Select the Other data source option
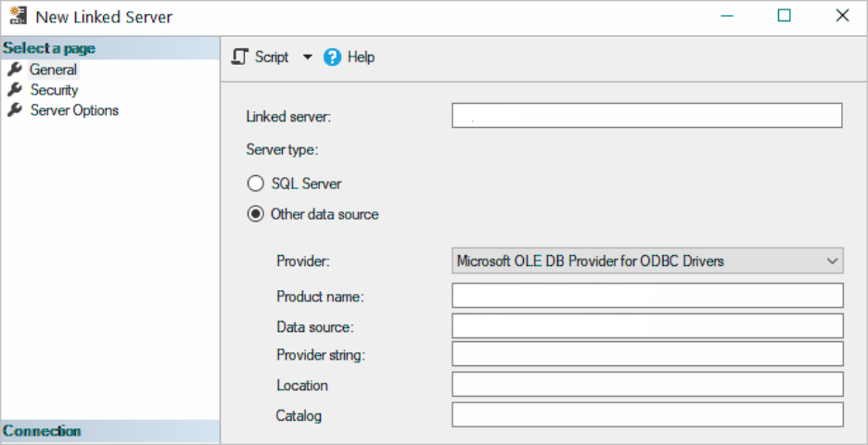868x445 pixels. [255, 214]
